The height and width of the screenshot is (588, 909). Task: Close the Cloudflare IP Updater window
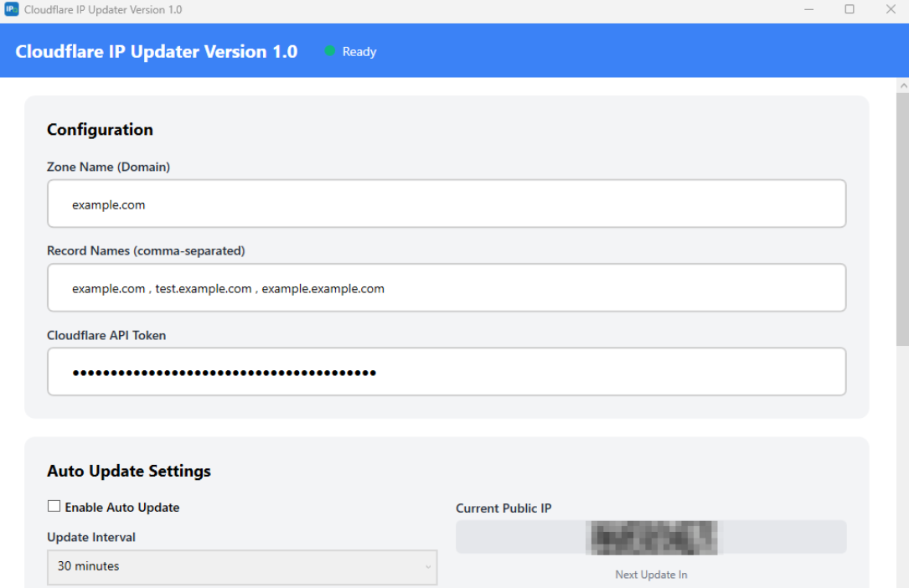891,9
